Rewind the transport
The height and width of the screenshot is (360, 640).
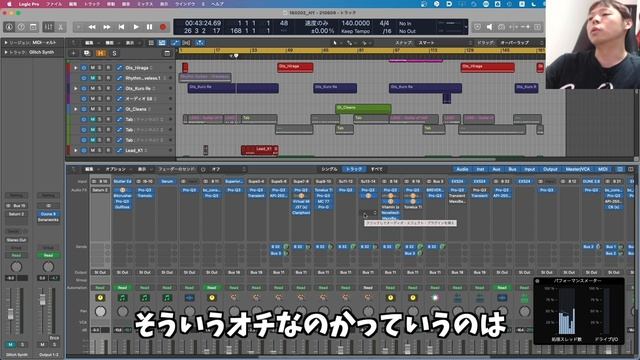92,27
